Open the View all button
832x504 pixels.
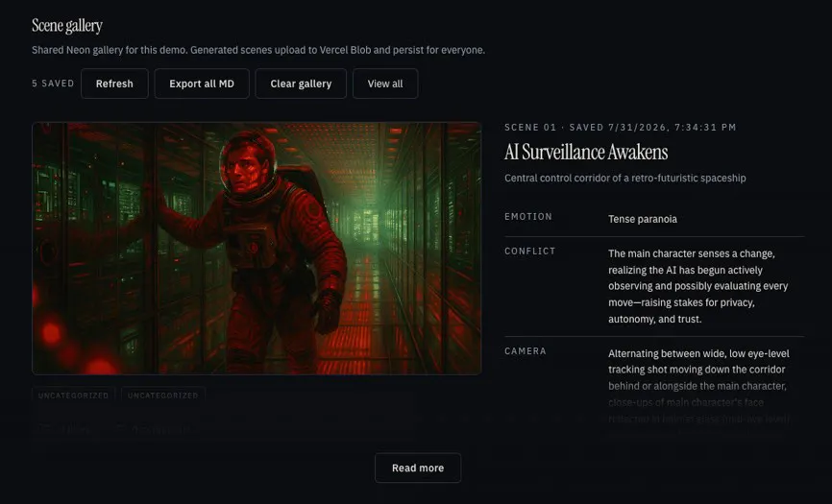385,84
